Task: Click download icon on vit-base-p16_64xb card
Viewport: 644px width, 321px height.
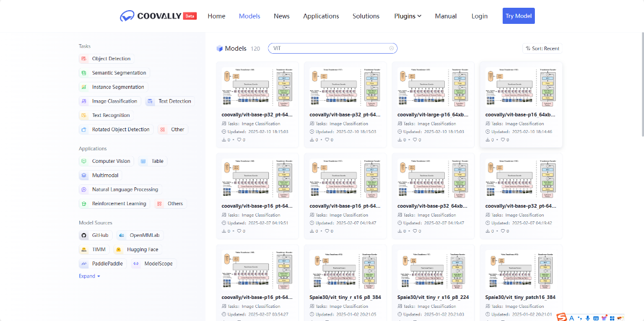Action: (x=488, y=140)
